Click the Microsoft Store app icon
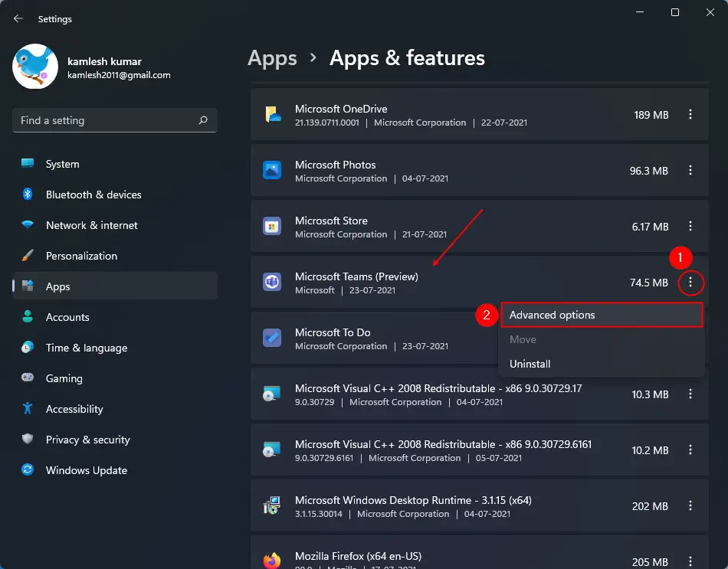This screenshot has width=728, height=569. click(272, 226)
